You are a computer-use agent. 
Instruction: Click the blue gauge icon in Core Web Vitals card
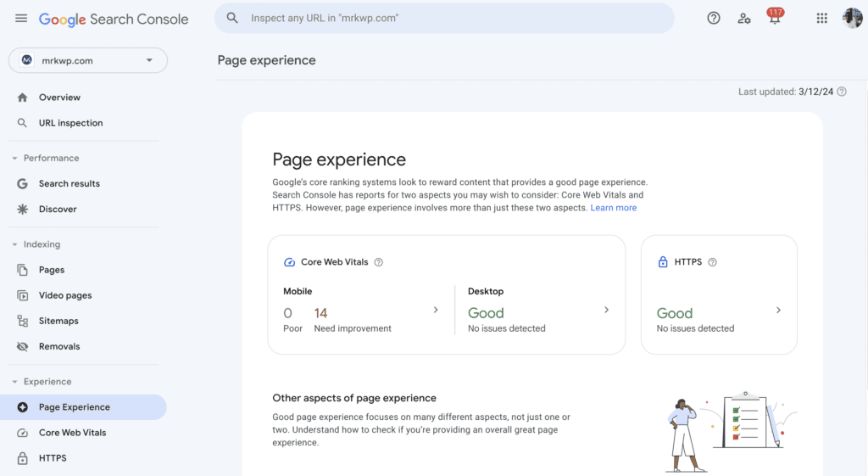point(290,262)
